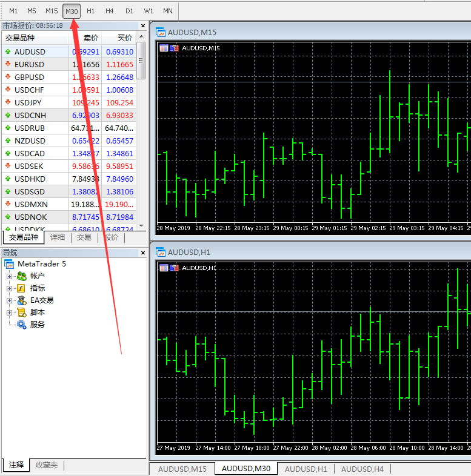Switch to AUDUSD,M30 chart tab
The image size is (471, 476).
pyautogui.click(x=246, y=469)
